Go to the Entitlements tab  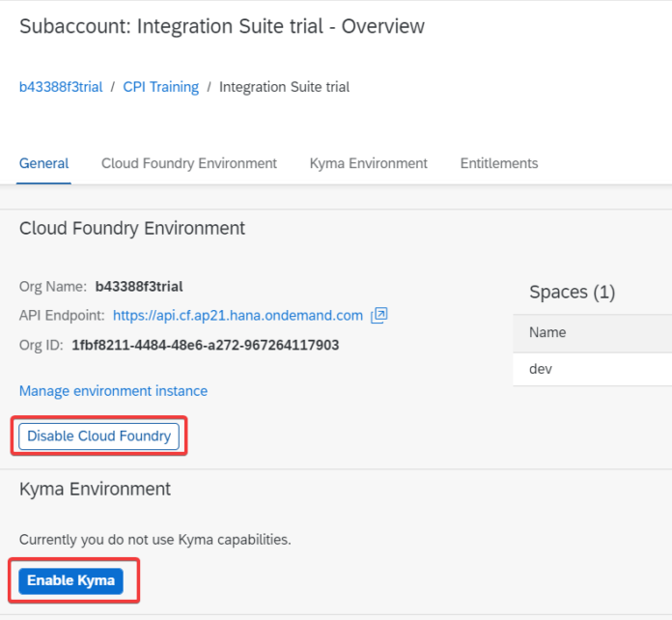(499, 163)
